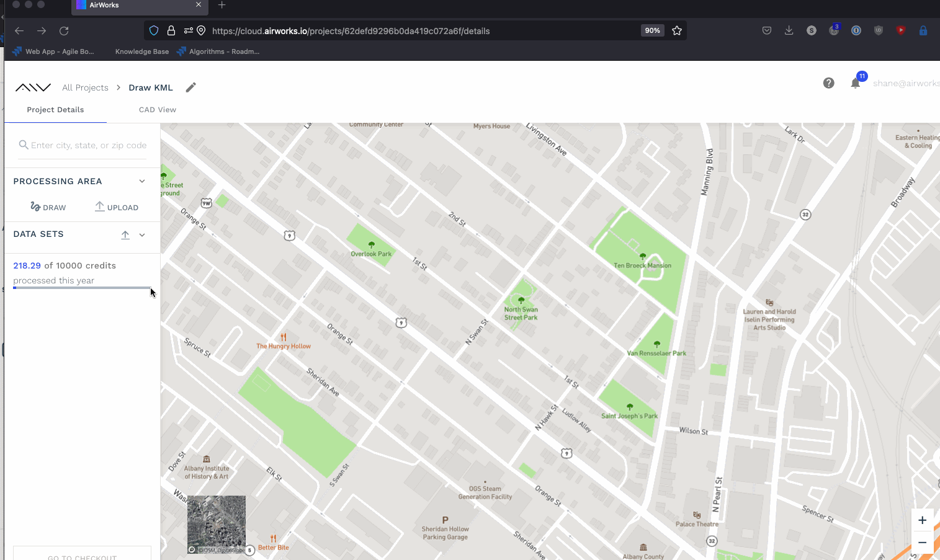Click the 218.29 credits value

[27, 265]
